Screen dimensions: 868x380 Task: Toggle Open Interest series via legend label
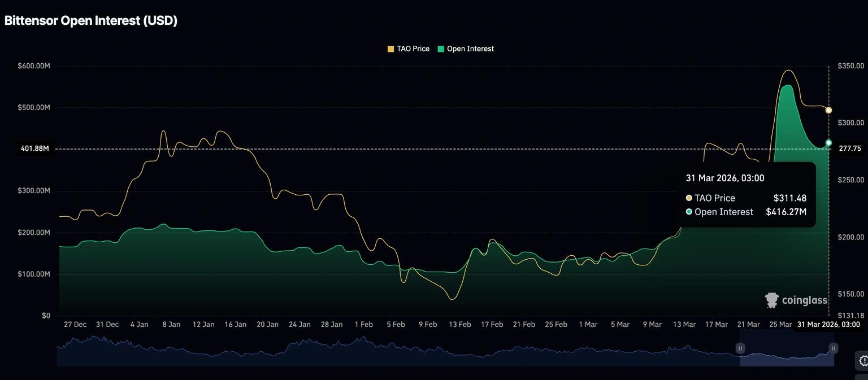click(470, 49)
